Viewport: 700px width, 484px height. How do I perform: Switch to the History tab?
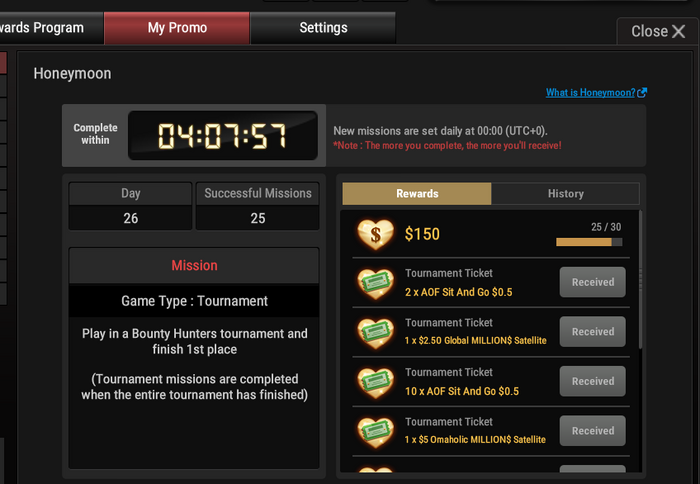[566, 193]
